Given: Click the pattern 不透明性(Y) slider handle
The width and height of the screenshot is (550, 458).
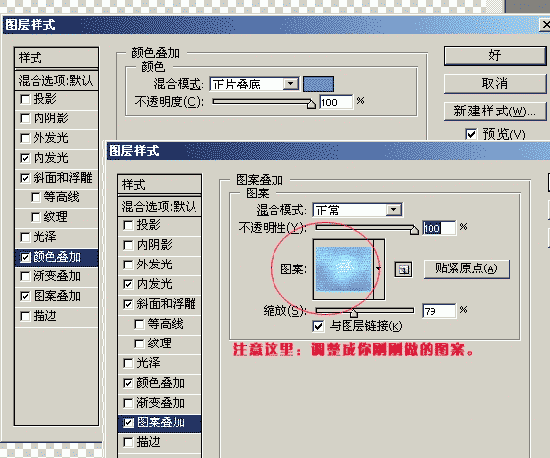Looking at the screenshot, I should click(x=414, y=230).
